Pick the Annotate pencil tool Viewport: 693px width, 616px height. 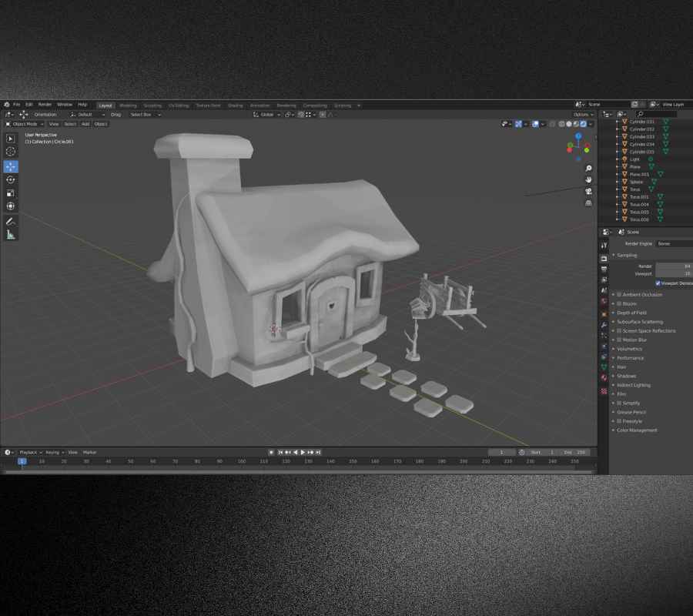coord(11,222)
